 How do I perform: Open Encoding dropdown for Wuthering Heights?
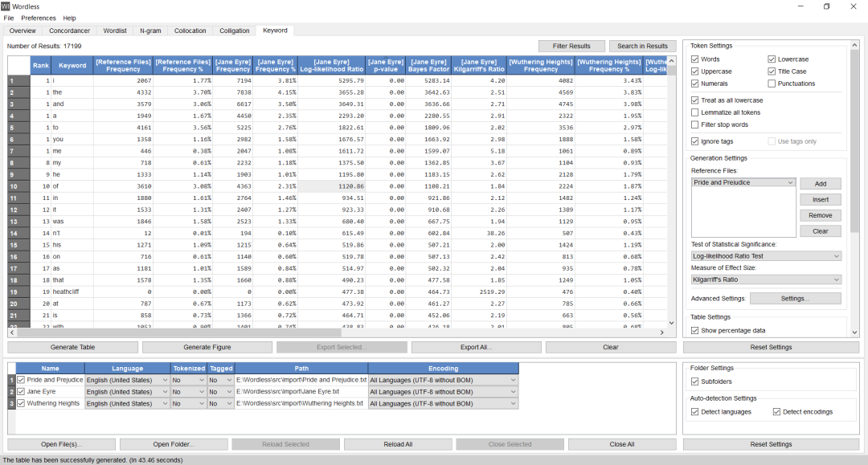click(443, 404)
